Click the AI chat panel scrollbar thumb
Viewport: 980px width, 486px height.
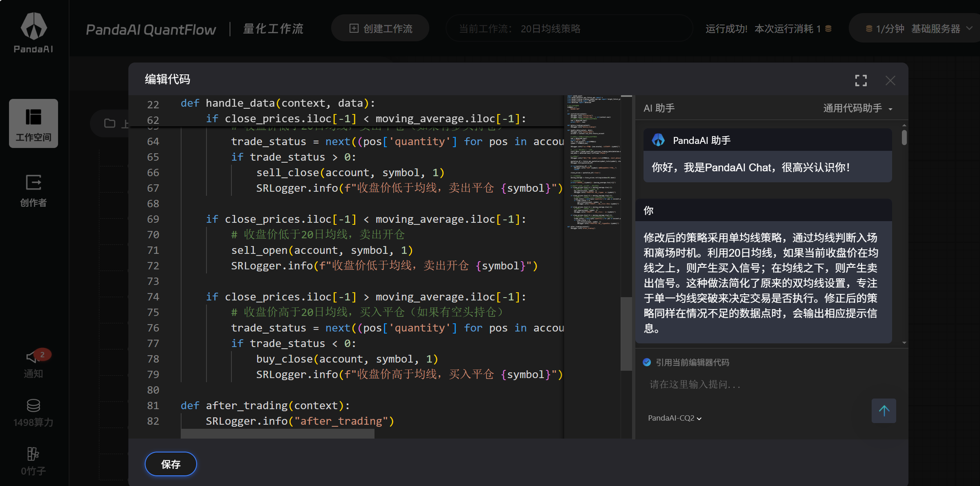tap(904, 137)
